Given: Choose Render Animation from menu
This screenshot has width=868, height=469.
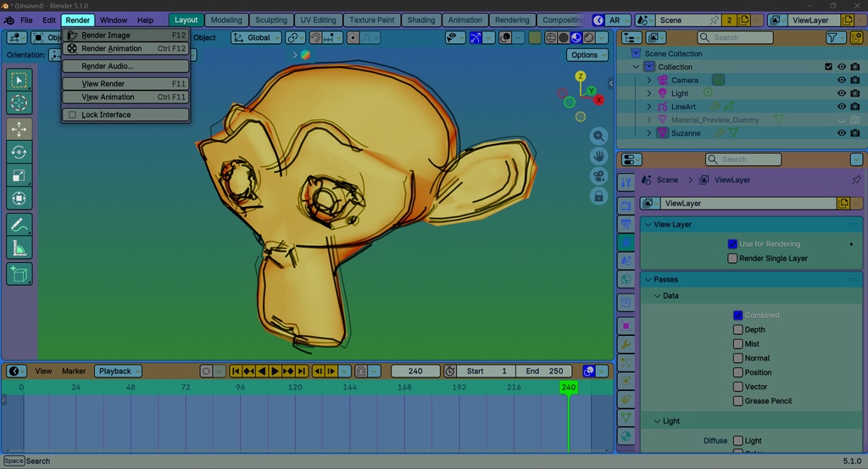Looking at the screenshot, I should (125, 48).
